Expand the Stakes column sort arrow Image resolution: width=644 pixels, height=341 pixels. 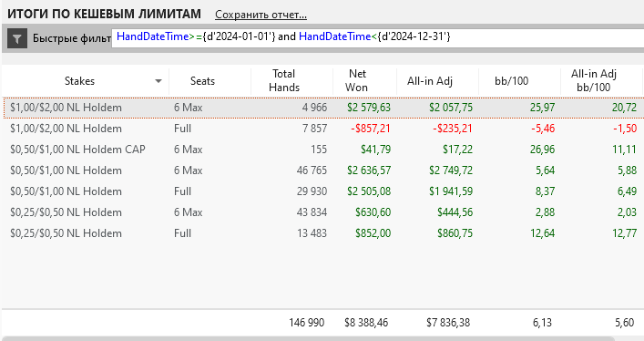pos(158,81)
